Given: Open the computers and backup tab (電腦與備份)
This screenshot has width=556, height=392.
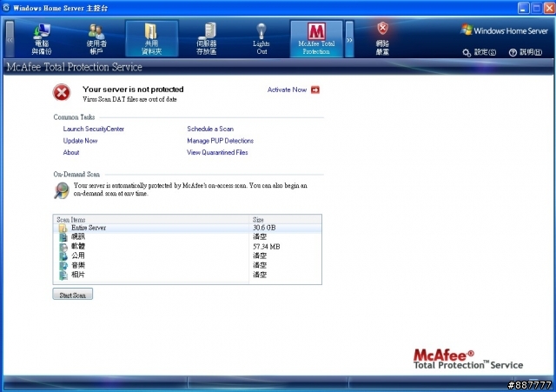Looking at the screenshot, I should [x=42, y=38].
